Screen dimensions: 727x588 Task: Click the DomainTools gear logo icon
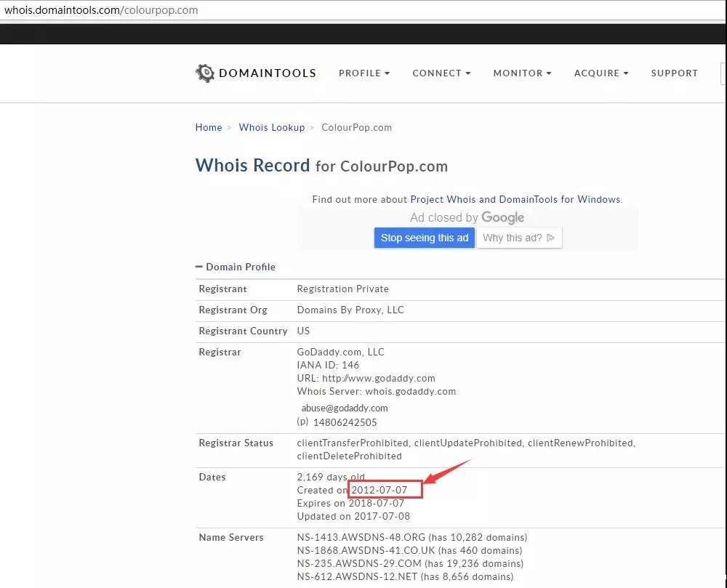point(205,73)
